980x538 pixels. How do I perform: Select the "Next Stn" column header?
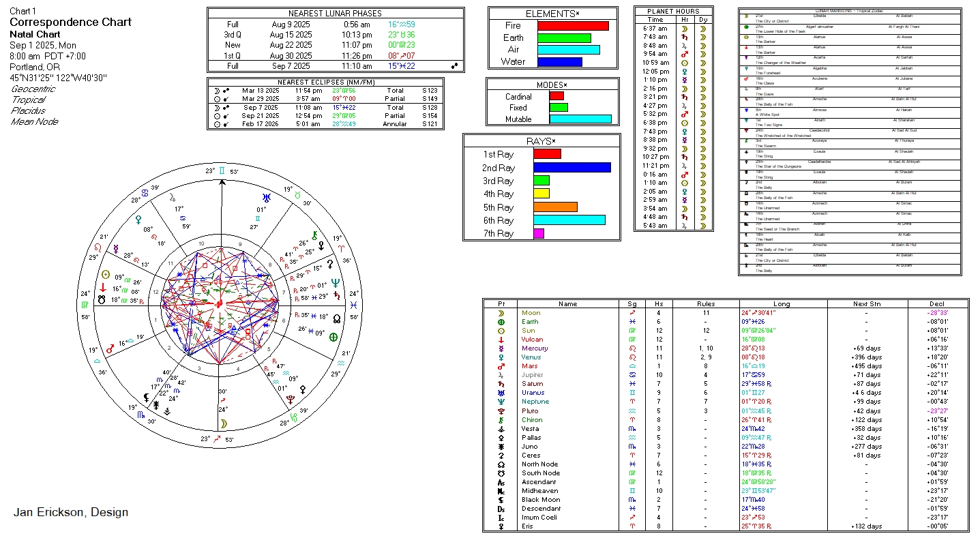click(x=865, y=304)
